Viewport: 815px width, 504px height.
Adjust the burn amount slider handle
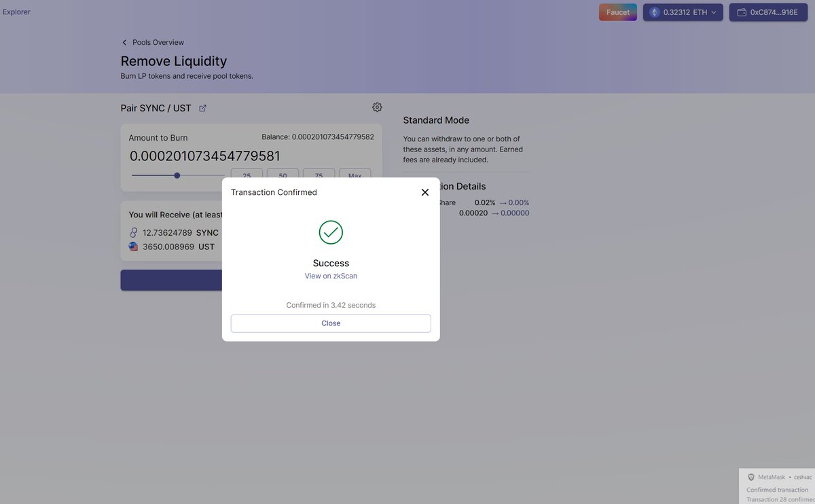pos(177,175)
